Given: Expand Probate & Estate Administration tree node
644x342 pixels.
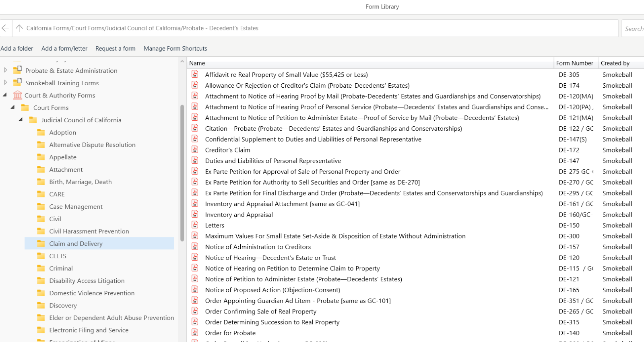Looking at the screenshot, I should (5, 70).
